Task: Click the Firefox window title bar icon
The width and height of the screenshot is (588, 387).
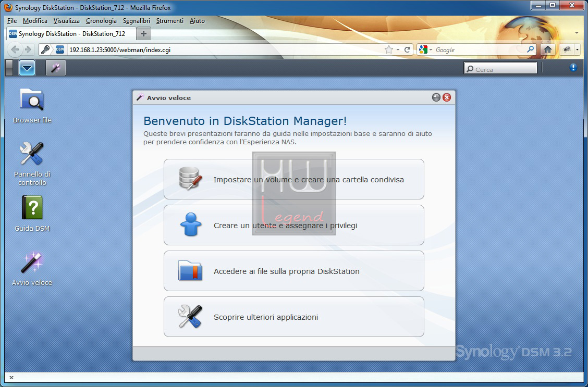Action: tap(8, 7)
